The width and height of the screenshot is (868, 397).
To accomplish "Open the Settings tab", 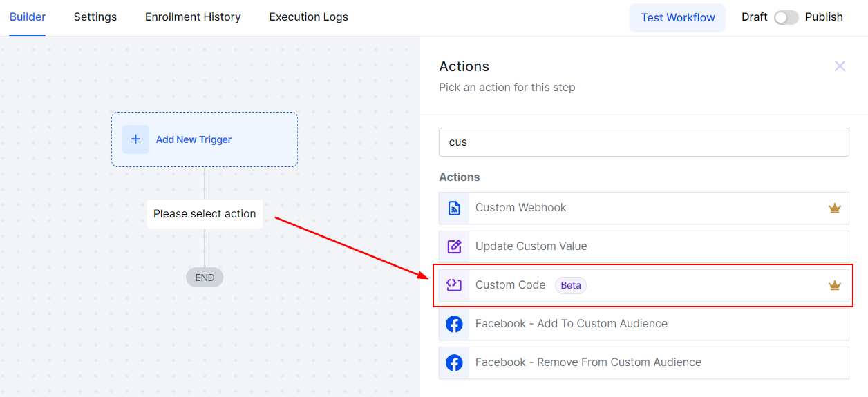I will (95, 17).
